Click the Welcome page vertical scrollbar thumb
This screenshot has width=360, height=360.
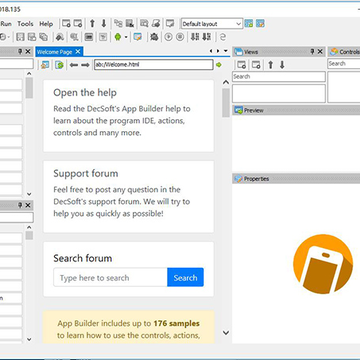pos(226,103)
